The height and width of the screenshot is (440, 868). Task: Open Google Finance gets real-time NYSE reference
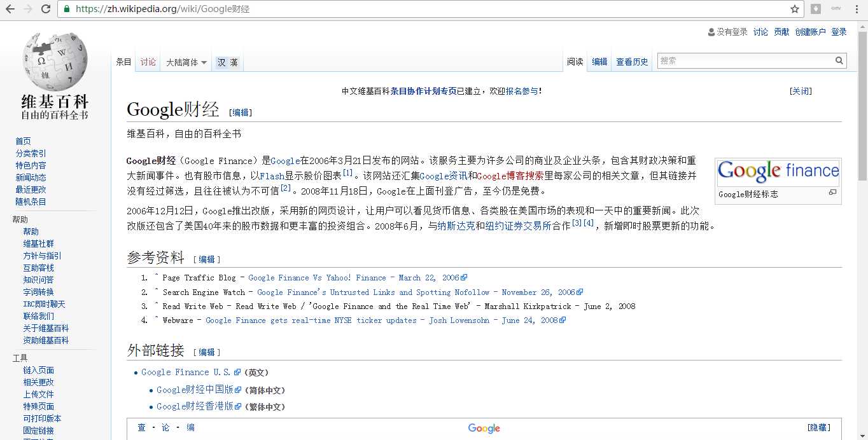point(386,320)
